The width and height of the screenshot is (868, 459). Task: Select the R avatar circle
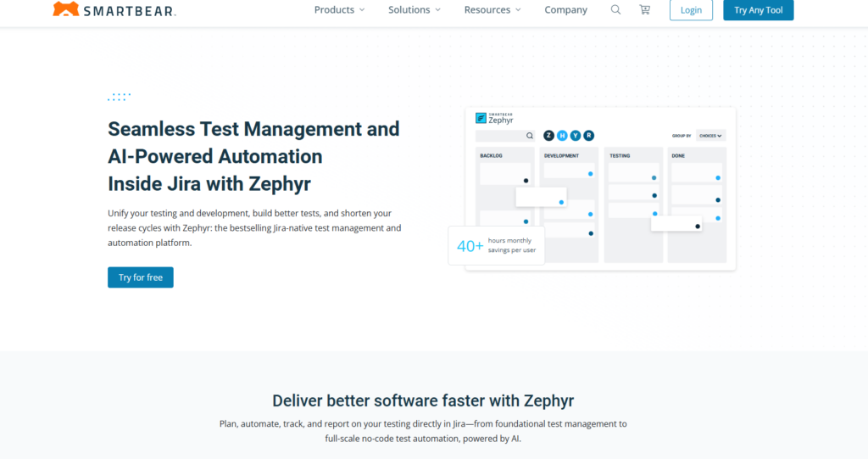589,136
